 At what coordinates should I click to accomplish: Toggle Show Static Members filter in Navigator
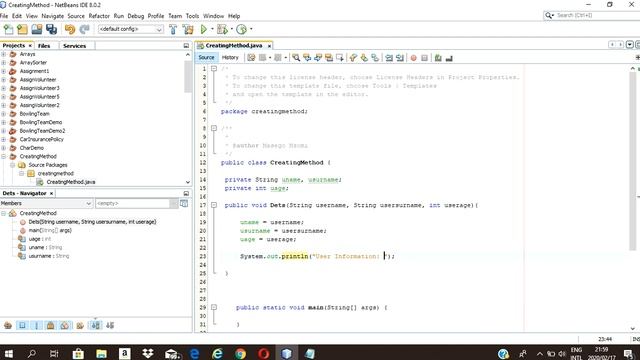click(x=37, y=325)
